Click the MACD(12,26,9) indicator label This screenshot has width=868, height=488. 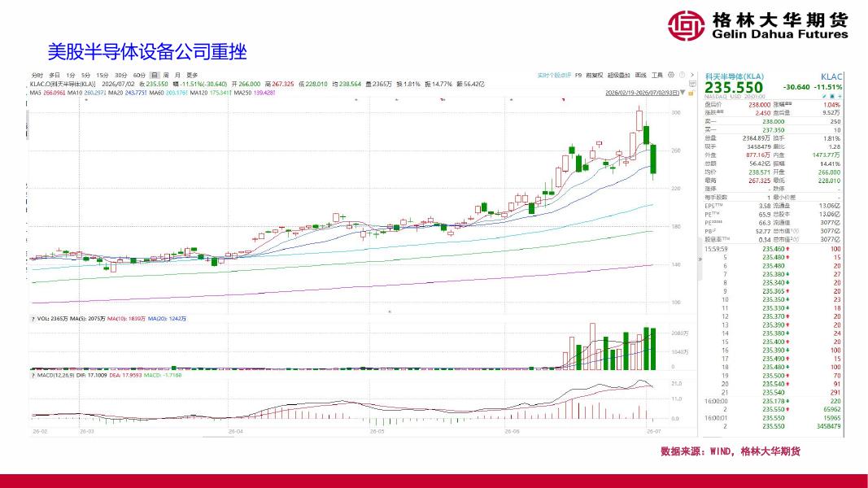(55, 375)
